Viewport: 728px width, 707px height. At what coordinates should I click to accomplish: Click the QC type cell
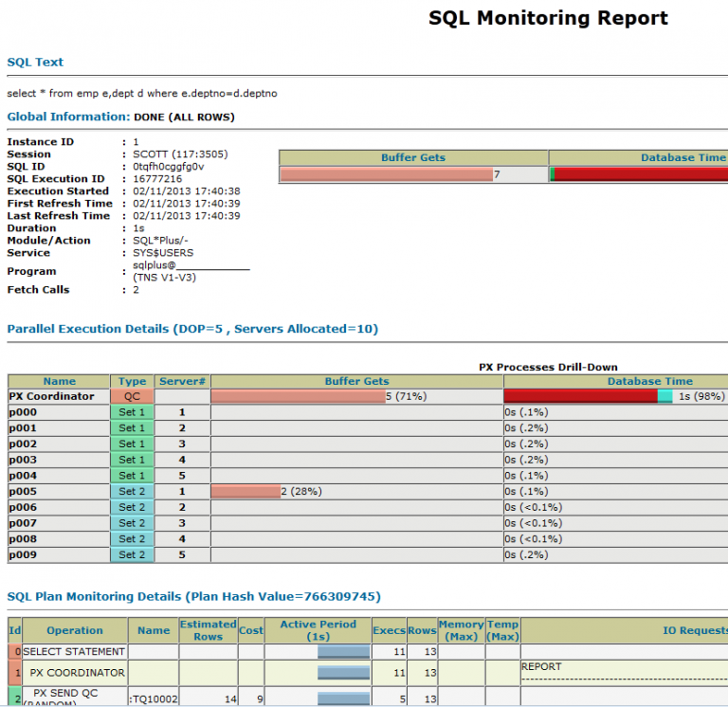point(132,396)
